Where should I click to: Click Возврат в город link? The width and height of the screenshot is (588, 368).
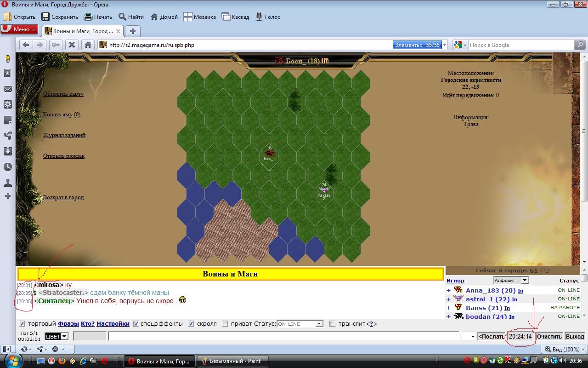coord(63,197)
